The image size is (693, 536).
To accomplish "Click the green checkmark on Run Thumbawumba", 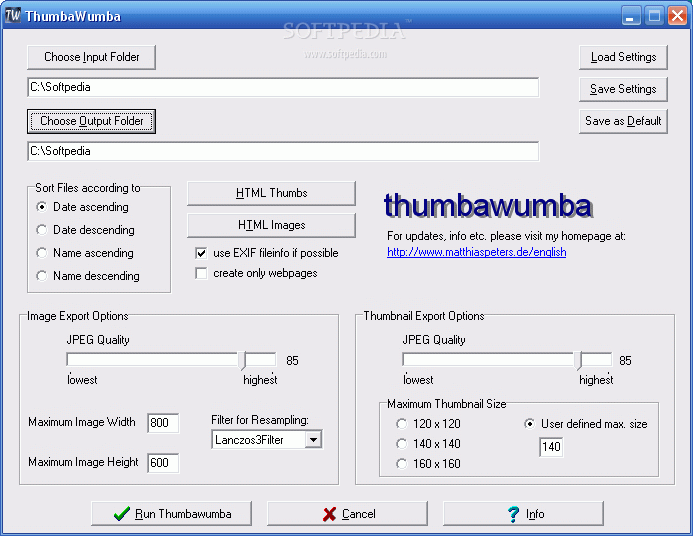I will click(x=122, y=513).
